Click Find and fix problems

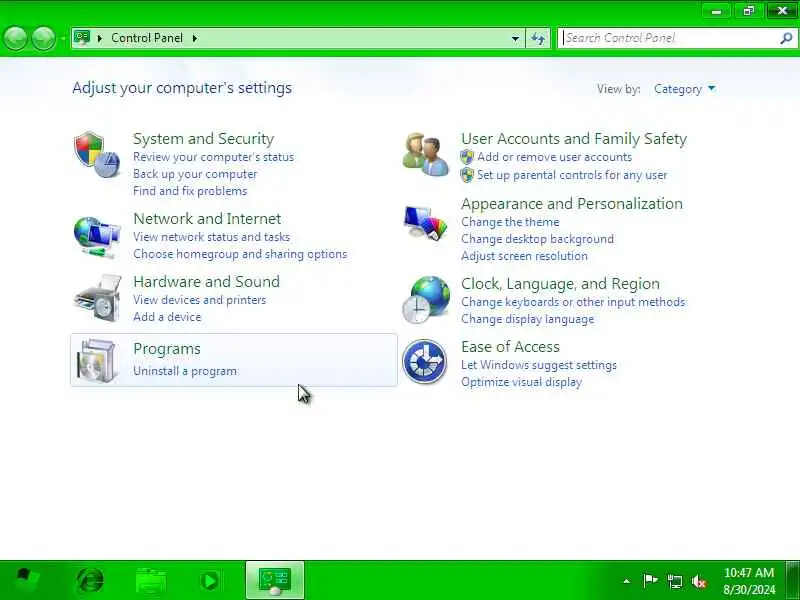pyautogui.click(x=190, y=191)
